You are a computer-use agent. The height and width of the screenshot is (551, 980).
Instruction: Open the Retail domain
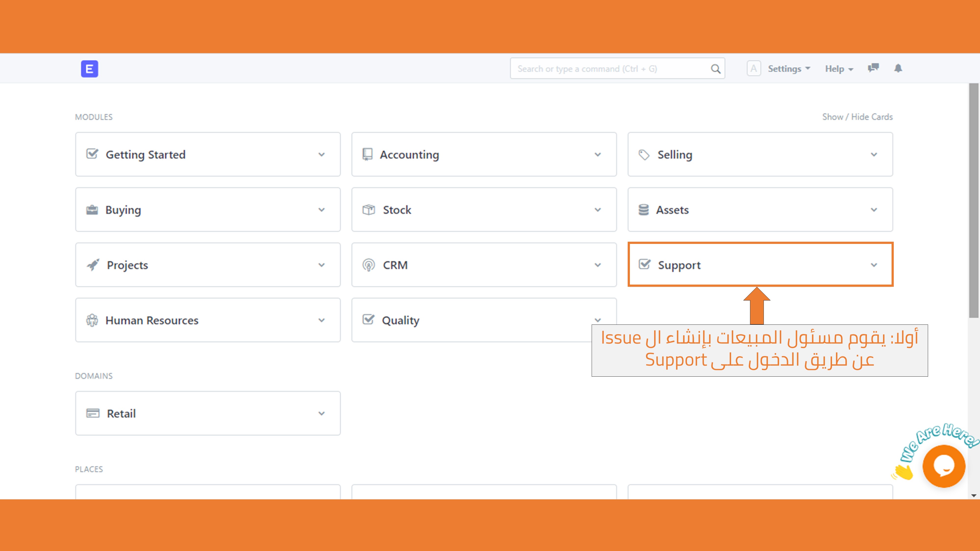208,413
